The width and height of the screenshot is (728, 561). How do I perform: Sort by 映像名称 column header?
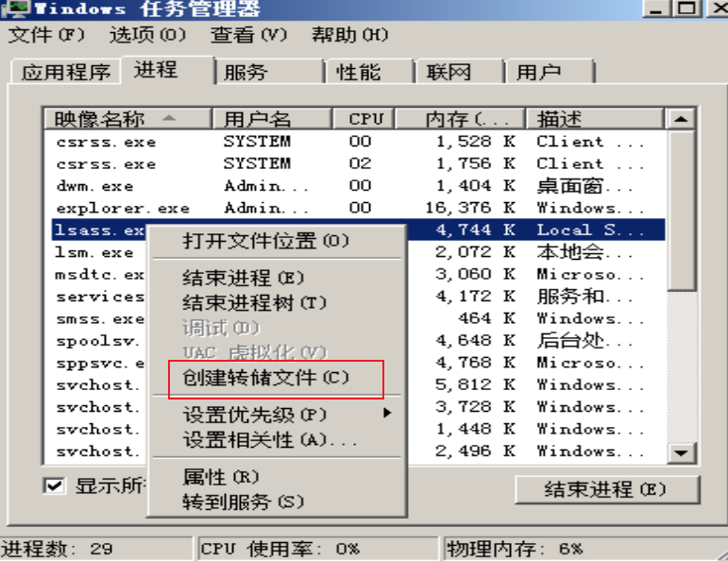[x=127, y=119]
